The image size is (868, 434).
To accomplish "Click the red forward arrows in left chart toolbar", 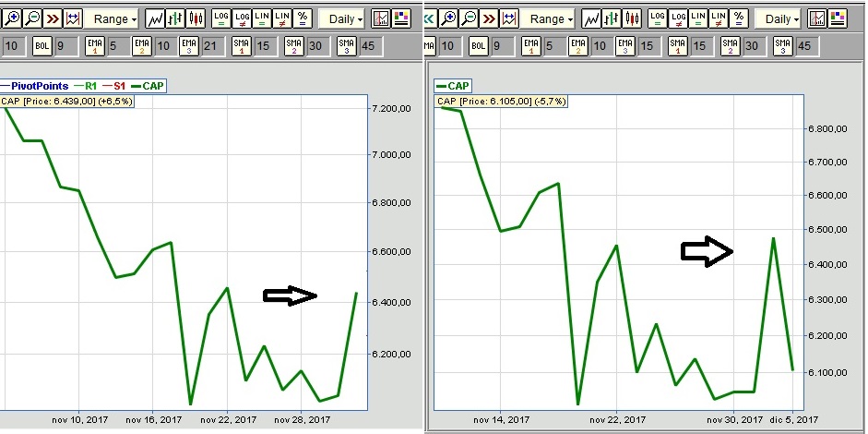I will (x=53, y=18).
